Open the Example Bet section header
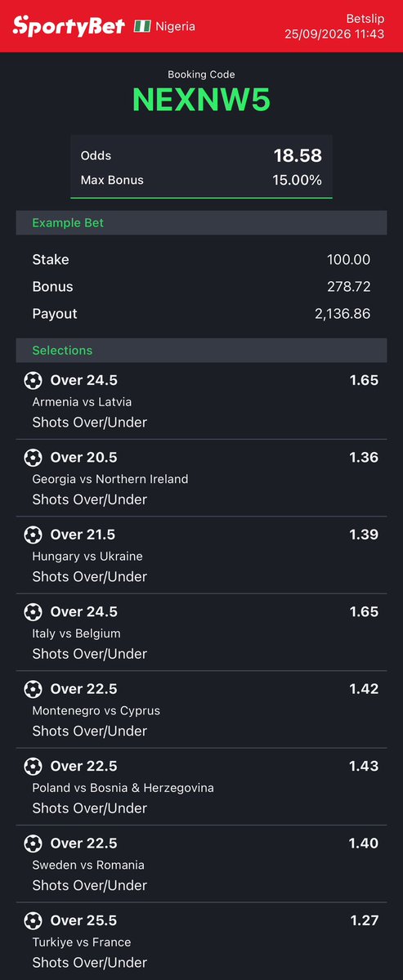403x980 pixels. pos(201,222)
